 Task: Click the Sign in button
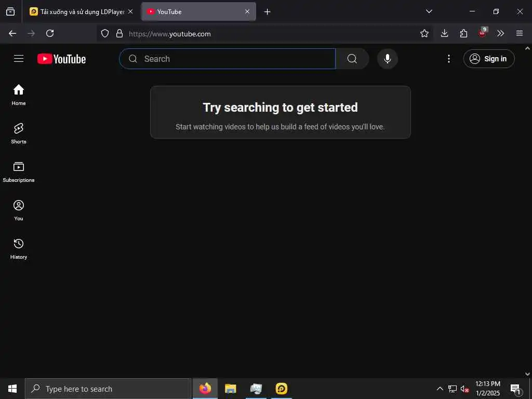[489, 59]
